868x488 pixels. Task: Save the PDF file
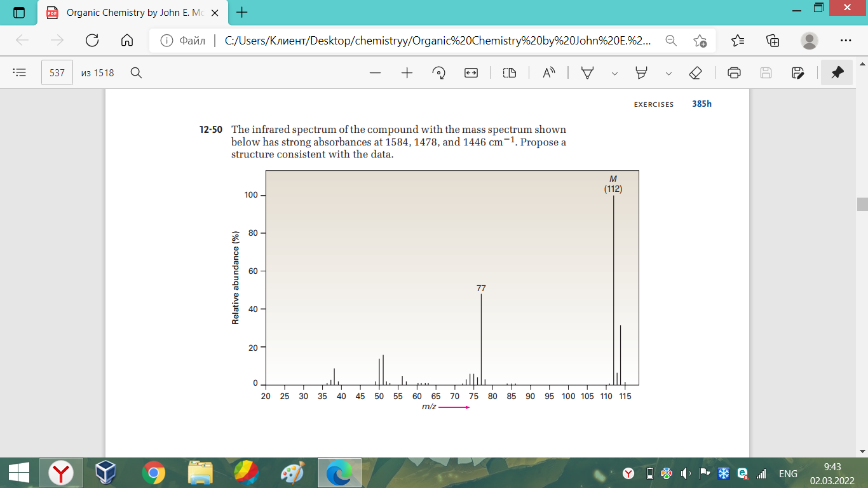(x=766, y=72)
